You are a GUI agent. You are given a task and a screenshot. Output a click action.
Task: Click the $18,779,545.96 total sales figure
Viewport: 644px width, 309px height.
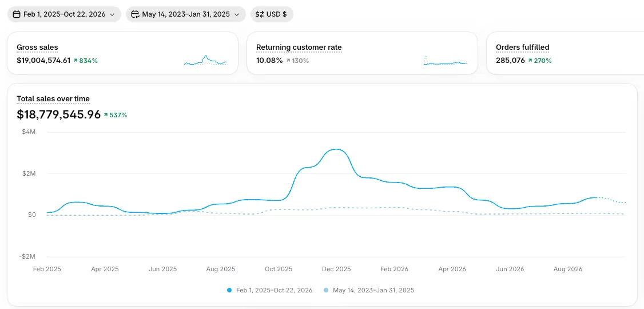59,114
